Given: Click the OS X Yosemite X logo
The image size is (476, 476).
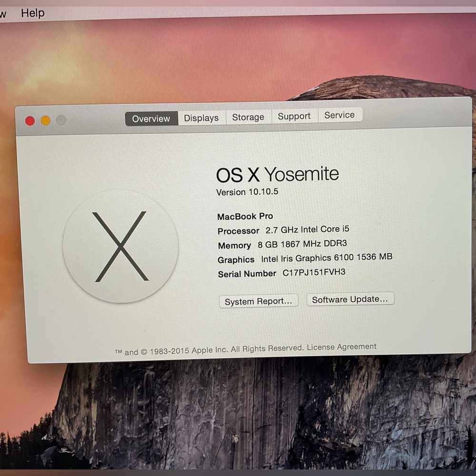Looking at the screenshot, I should point(120,246).
